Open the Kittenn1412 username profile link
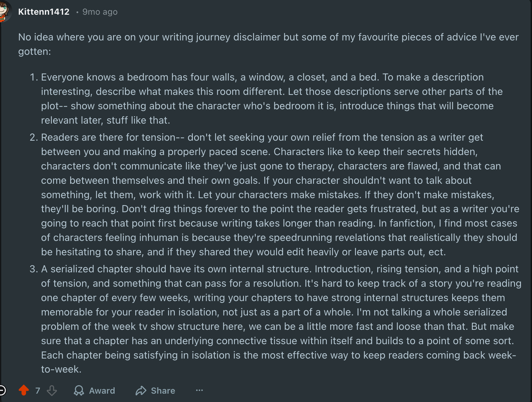This screenshot has width=532, height=402. click(x=44, y=12)
